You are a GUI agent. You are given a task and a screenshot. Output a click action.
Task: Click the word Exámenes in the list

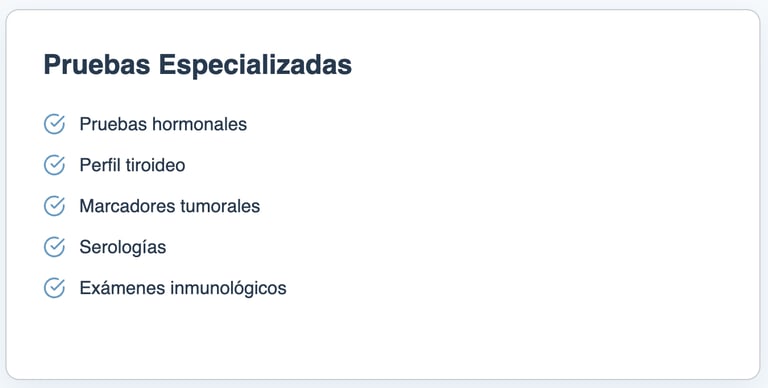tap(122, 288)
